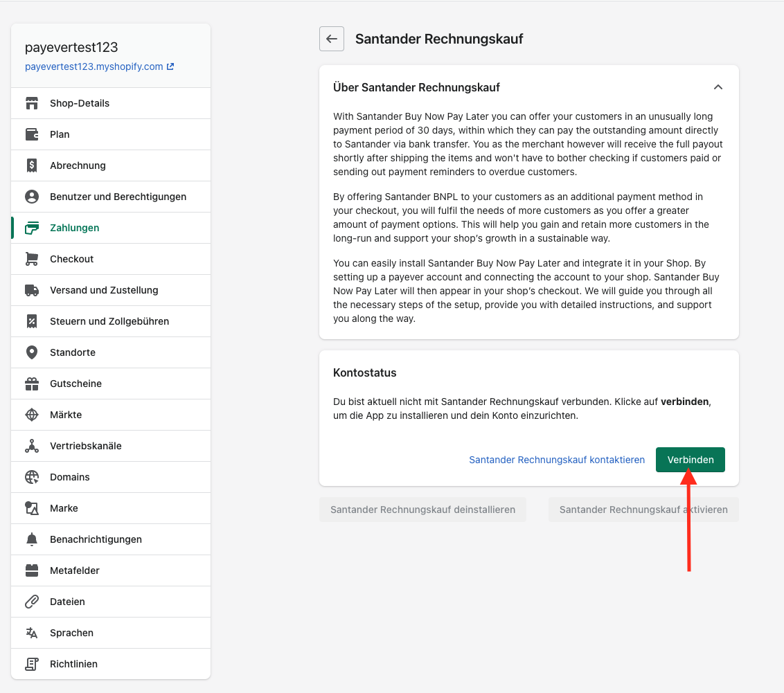Select the Zahlungen menu item
The width and height of the screenshot is (784, 693).
click(x=111, y=228)
